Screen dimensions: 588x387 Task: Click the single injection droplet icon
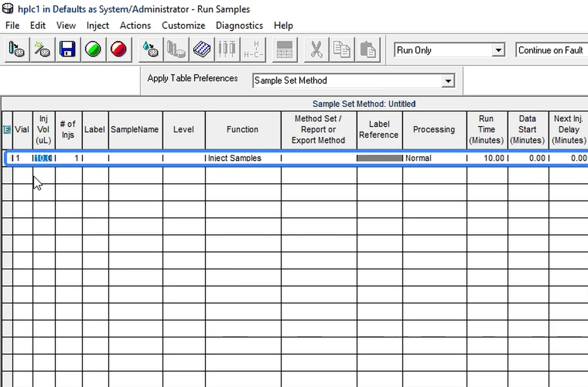coord(151,50)
